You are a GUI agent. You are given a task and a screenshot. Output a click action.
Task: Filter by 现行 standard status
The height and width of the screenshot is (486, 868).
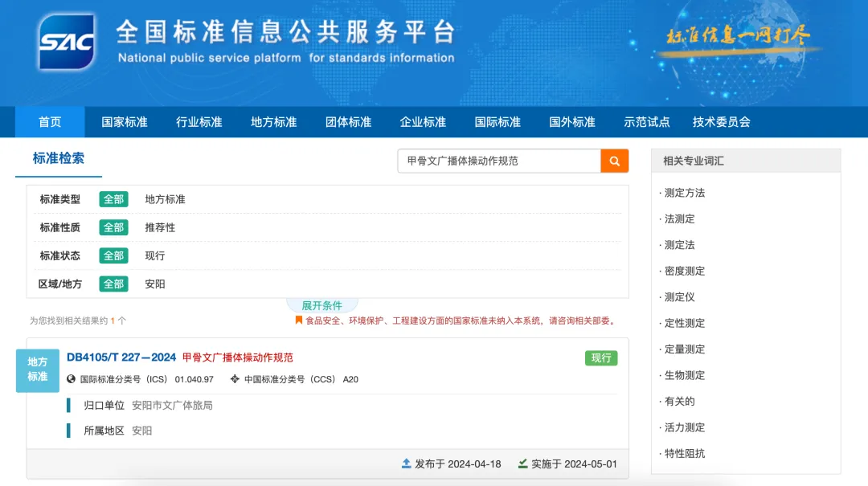click(x=155, y=255)
